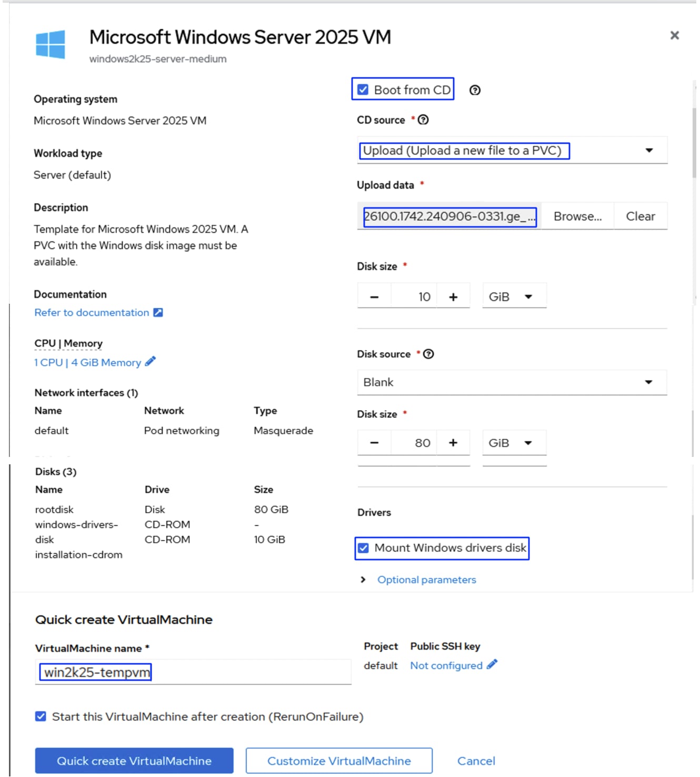Click the Quick create VirtualMachine button

[134, 761]
